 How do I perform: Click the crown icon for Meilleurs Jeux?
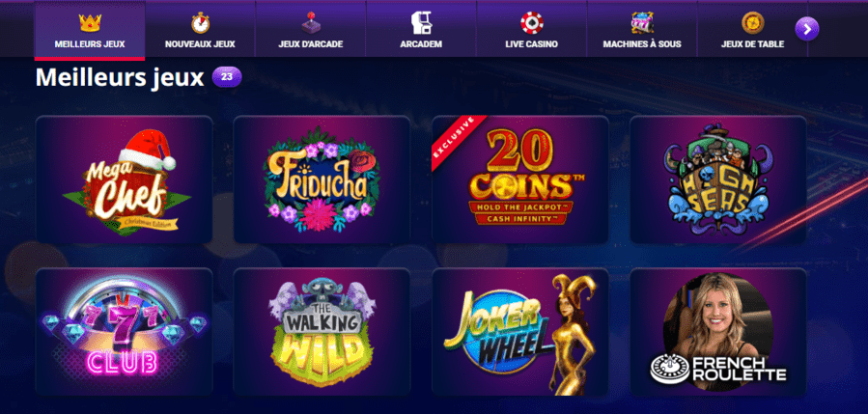pos(90,23)
